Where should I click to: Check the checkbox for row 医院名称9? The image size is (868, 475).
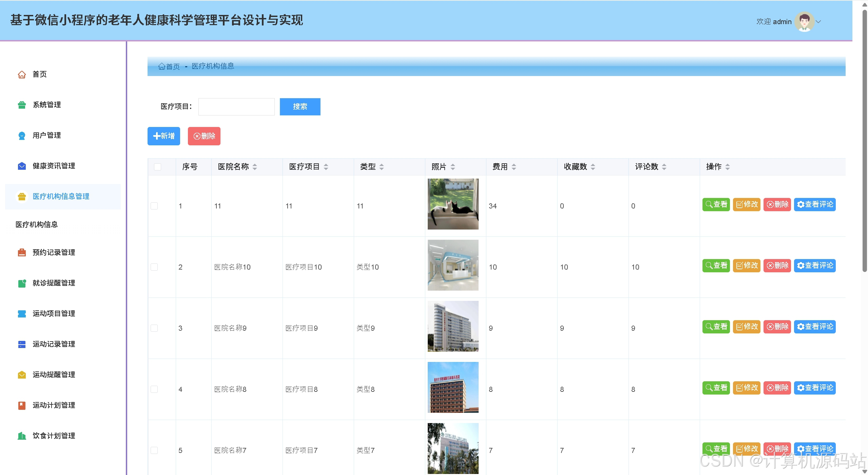pyautogui.click(x=154, y=328)
